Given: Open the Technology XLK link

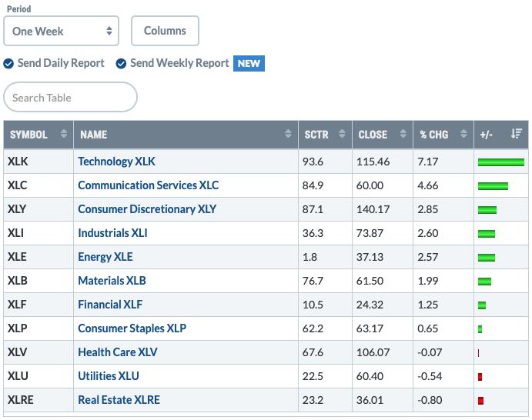Looking at the screenshot, I should [116, 162].
